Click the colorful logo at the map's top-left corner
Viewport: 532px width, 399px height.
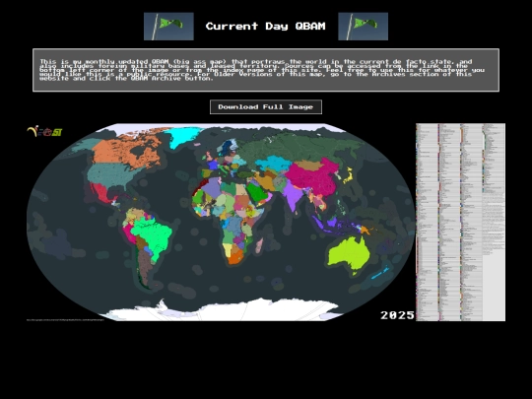(x=44, y=131)
